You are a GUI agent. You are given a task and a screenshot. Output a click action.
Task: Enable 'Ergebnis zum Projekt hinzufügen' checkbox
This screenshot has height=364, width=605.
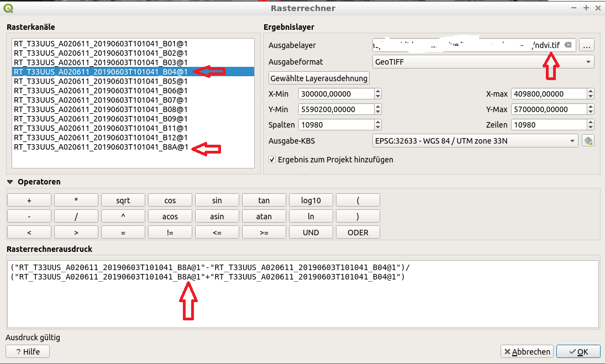tap(272, 160)
